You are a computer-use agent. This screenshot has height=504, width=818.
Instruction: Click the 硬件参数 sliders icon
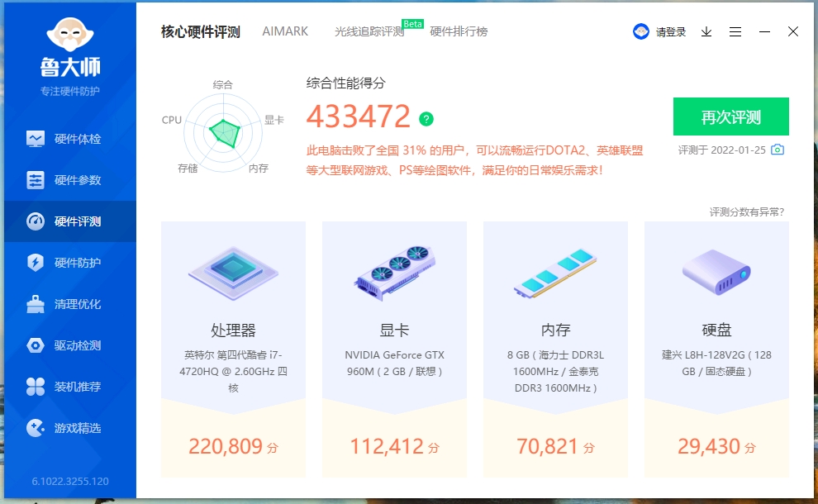pyautogui.click(x=36, y=180)
